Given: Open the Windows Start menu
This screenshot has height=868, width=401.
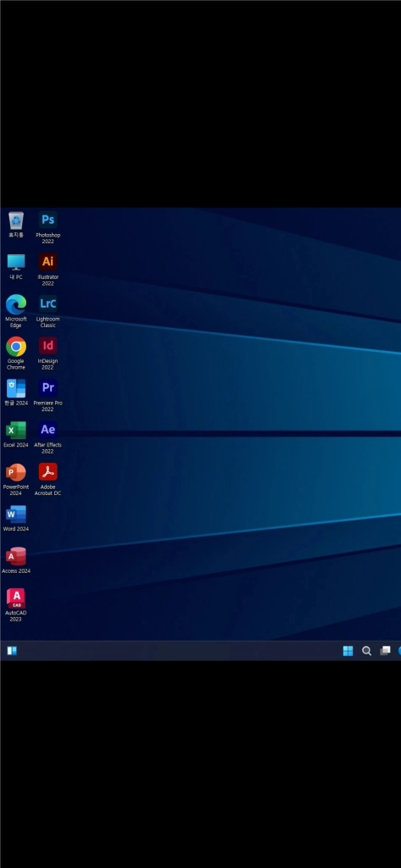Looking at the screenshot, I should pyautogui.click(x=348, y=651).
